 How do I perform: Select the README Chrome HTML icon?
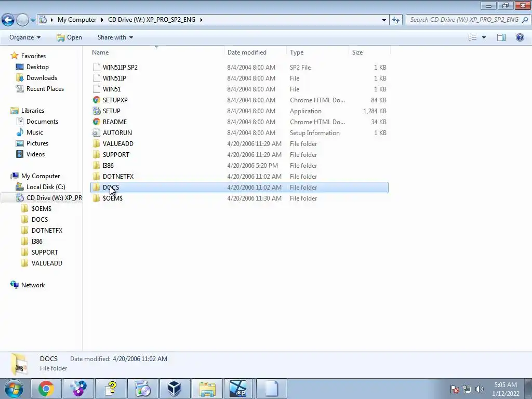97,122
